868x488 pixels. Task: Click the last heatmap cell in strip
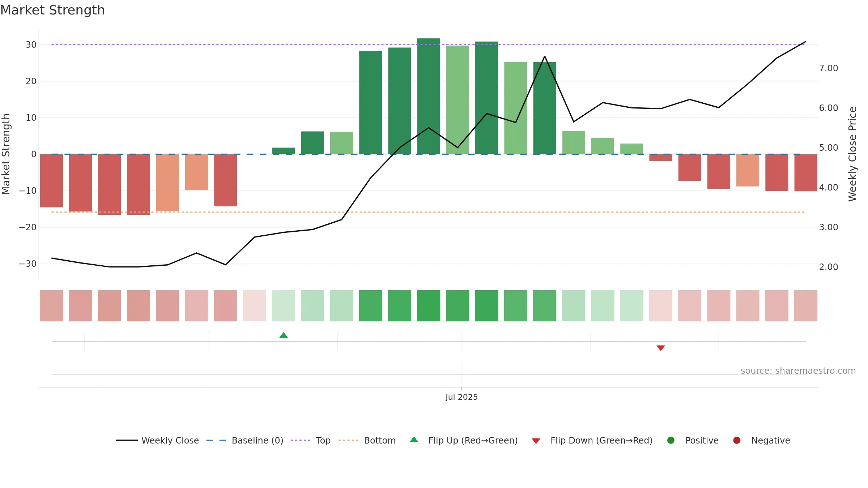(806, 306)
